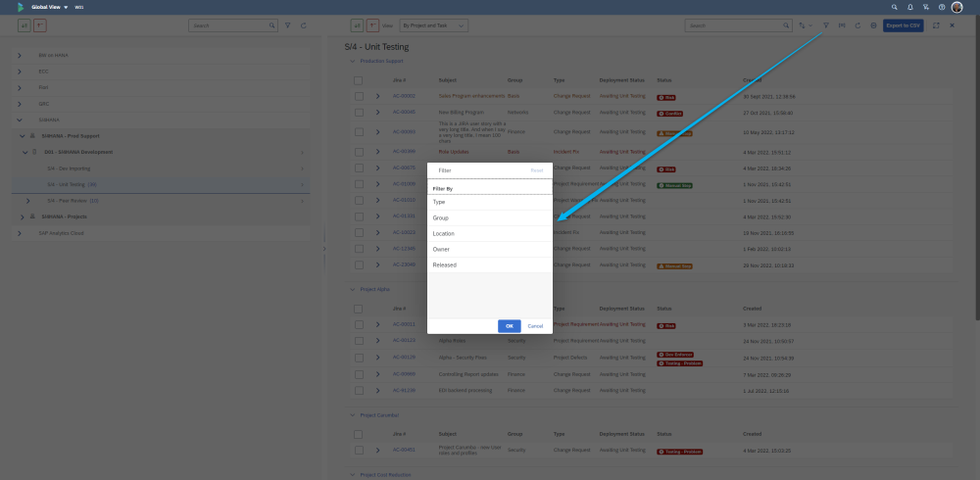Collapse the Project Alpha section
The image size is (980, 480).
353,290
